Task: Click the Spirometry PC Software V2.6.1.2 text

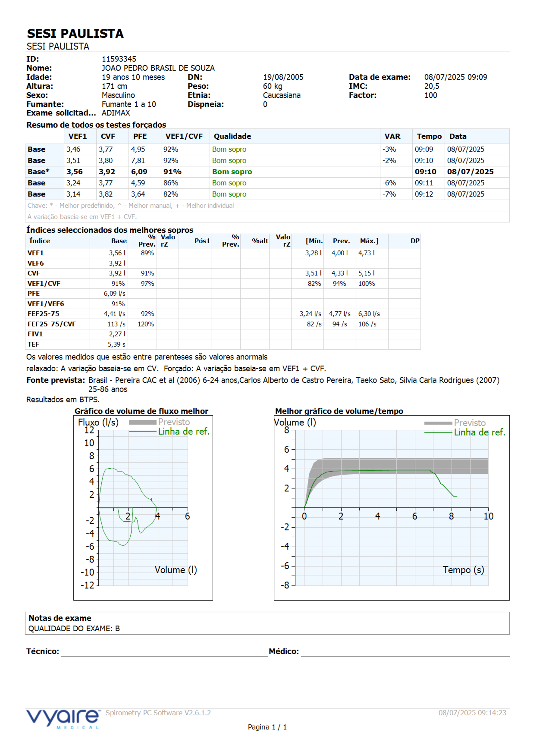Action: point(158,713)
